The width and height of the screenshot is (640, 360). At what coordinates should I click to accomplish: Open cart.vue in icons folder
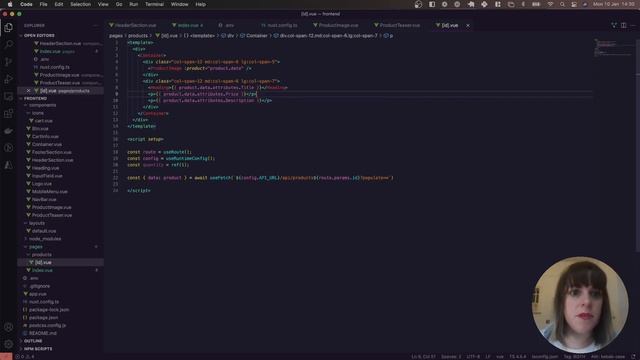(44, 121)
